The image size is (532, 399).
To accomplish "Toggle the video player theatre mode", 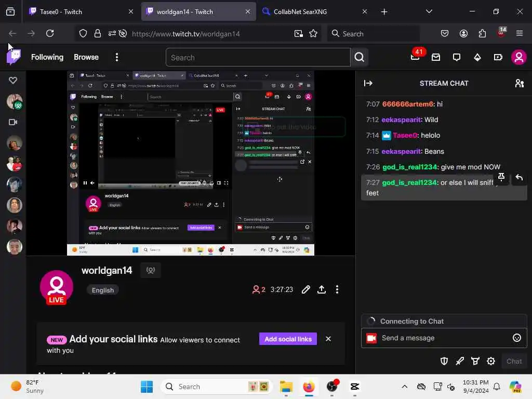I will coord(219,183).
